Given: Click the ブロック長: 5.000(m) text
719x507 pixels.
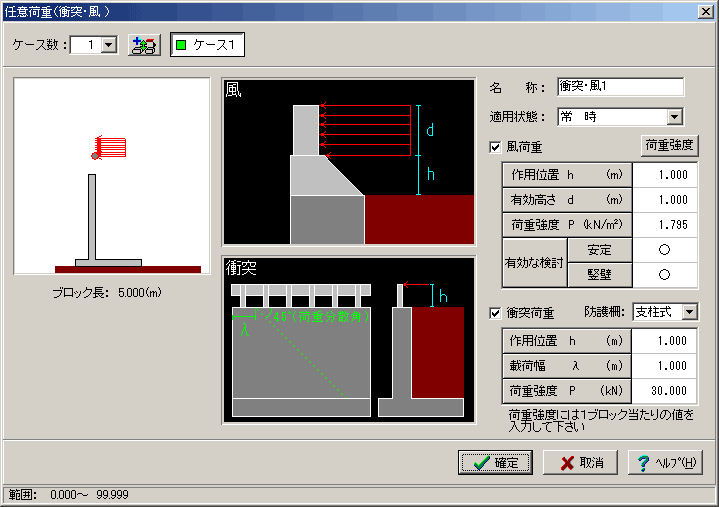Looking at the screenshot, I should pos(107,292).
